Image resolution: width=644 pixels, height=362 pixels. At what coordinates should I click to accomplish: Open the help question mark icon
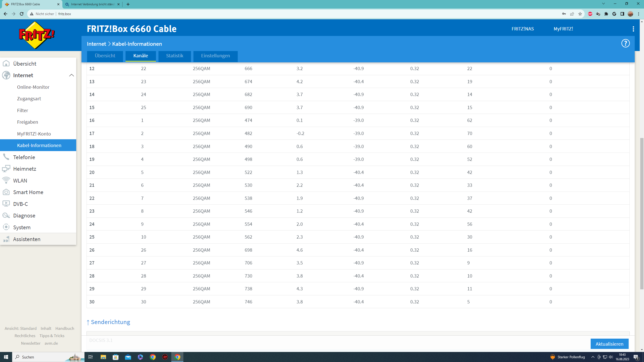pyautogui.click(x=625, y=43)
